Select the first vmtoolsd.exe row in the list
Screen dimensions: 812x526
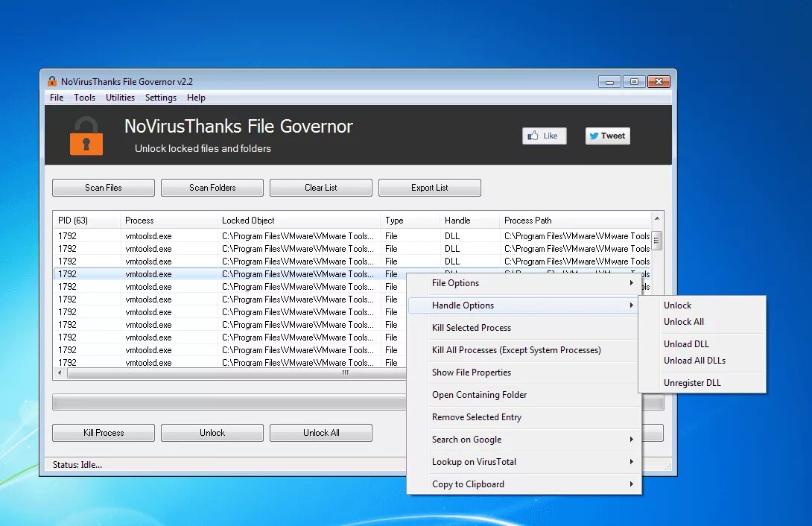click(352, 236)
